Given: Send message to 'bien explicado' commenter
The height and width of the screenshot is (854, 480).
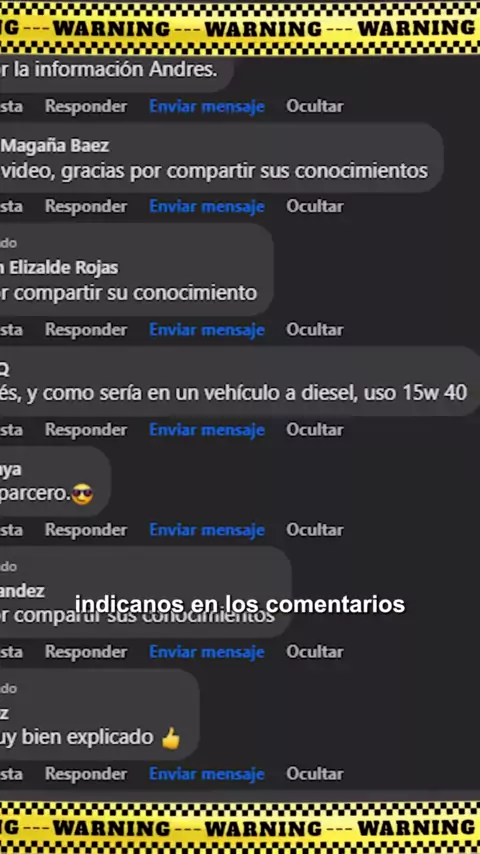Looking at the screenshot, I should click(206, 774).
